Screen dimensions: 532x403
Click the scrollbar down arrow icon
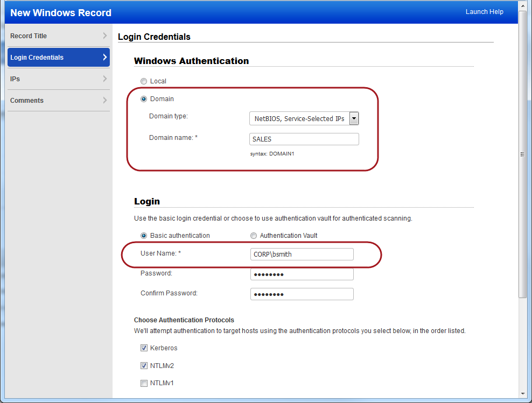point(522,393)
